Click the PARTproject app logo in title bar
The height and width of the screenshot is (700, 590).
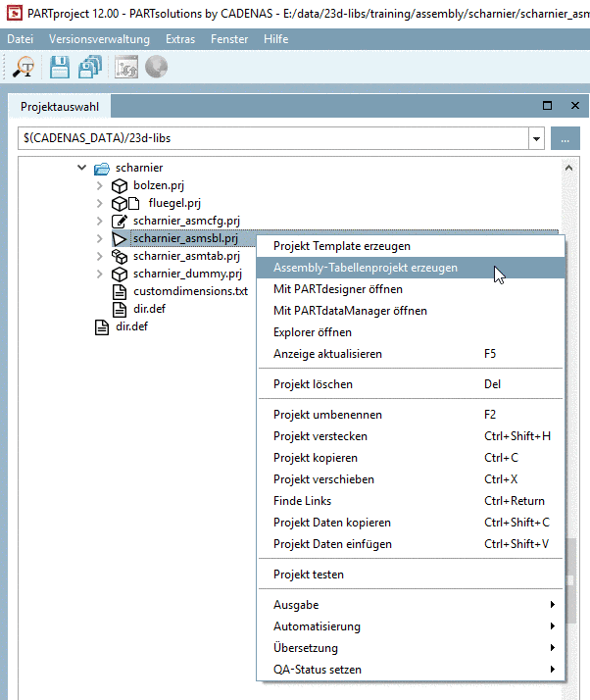15,14
